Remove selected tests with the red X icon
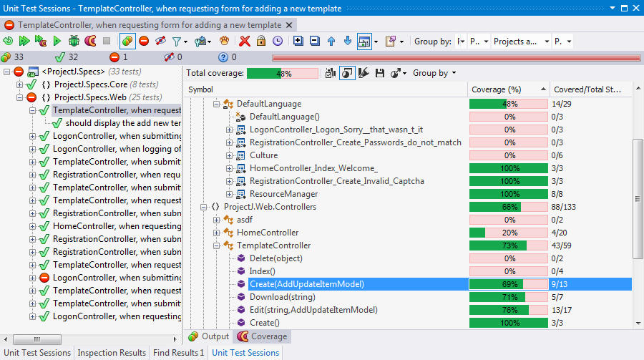644x360 pixels. 245,42
